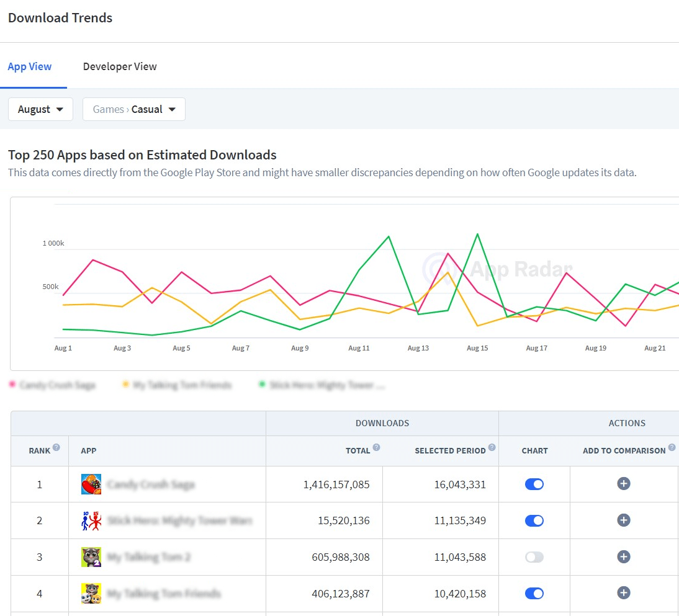Screen dimensions: 679x616
Task: Disable chart toggle for rank 1 app
Action: [534, 484]
